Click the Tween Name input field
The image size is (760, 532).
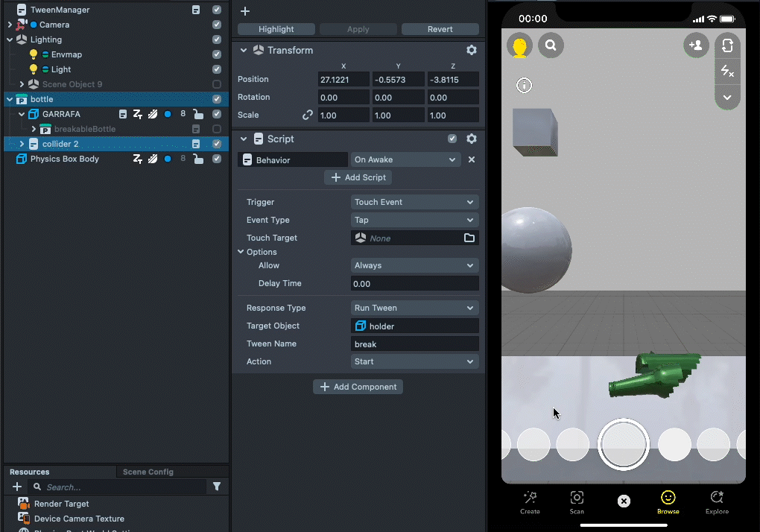[414, 343]
